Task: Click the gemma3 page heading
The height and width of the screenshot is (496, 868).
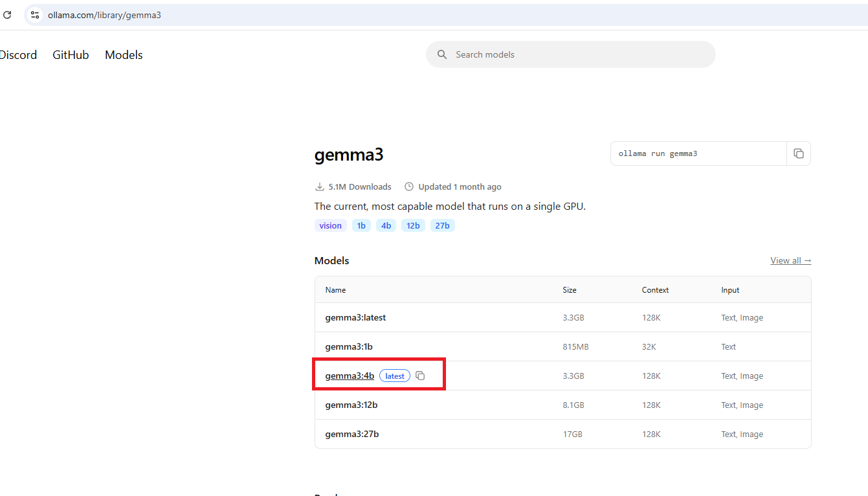Action: 349,155
